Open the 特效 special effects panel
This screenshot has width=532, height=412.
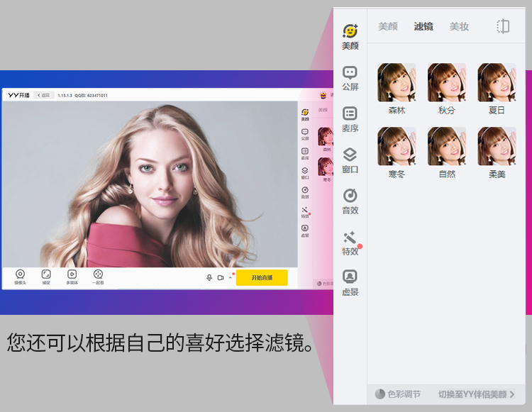pos(350,243)
